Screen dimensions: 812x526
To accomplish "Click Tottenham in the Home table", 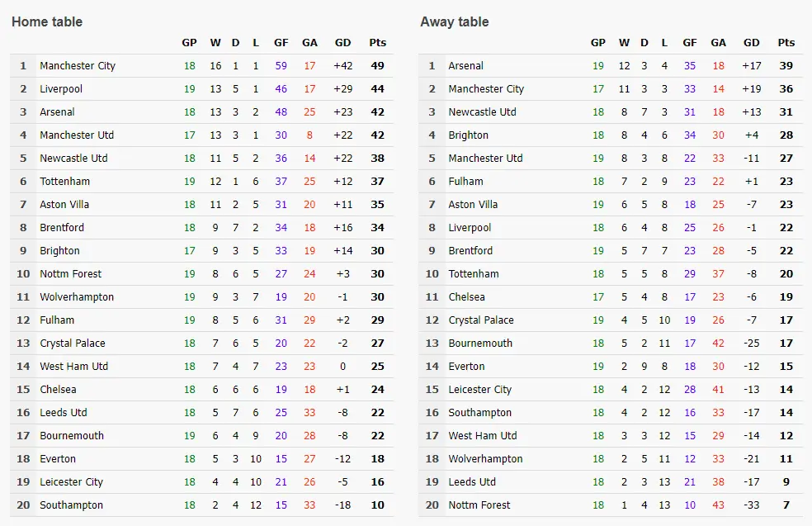I will coord(65,182).
